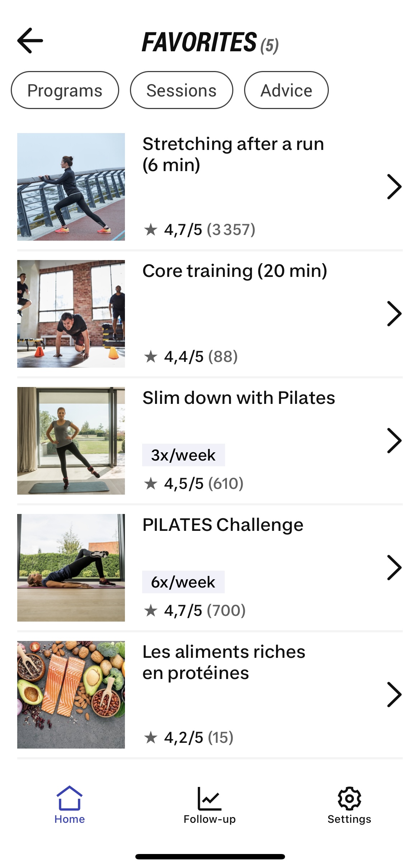The width and height of the screenshot is (420, 868).
Task: Tap the star rating for Les aliments riches
Action: click(x=188, y=737)
